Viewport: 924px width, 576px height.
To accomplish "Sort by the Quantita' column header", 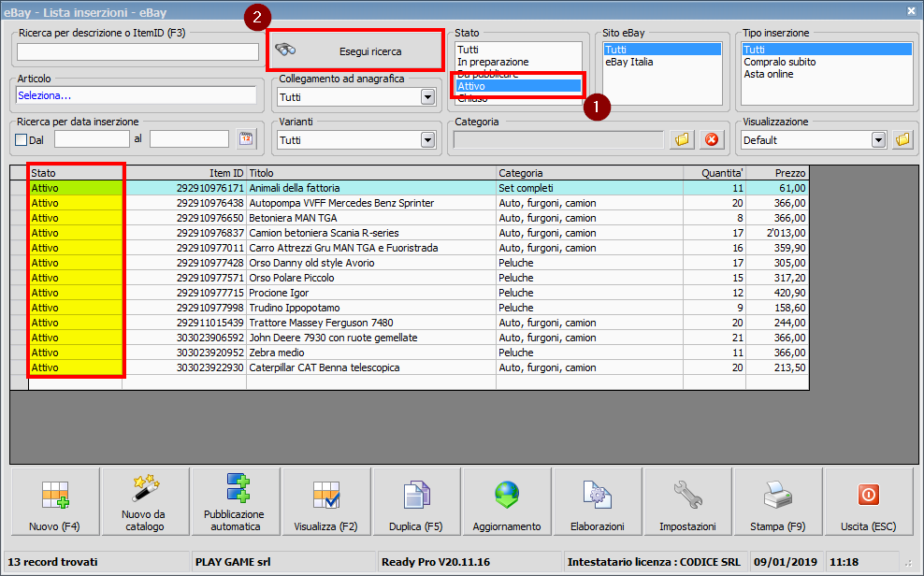I will (715, 173).
